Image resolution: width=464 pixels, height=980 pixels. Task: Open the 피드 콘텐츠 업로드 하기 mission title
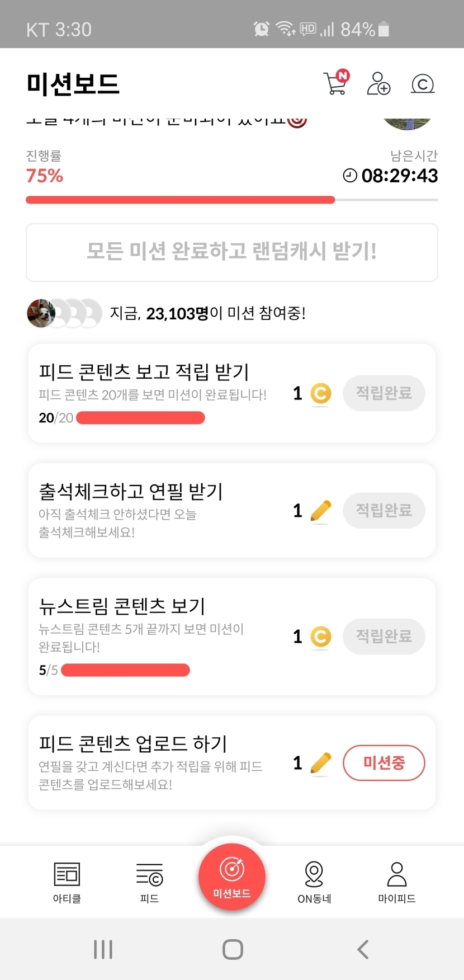coord(133,743)
